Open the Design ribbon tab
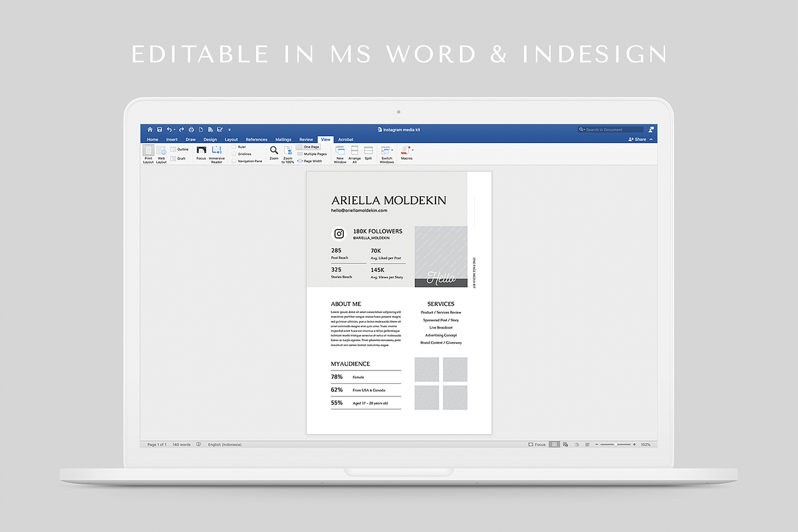The width and height of the screenshot is (798, 532). point(210,140)
